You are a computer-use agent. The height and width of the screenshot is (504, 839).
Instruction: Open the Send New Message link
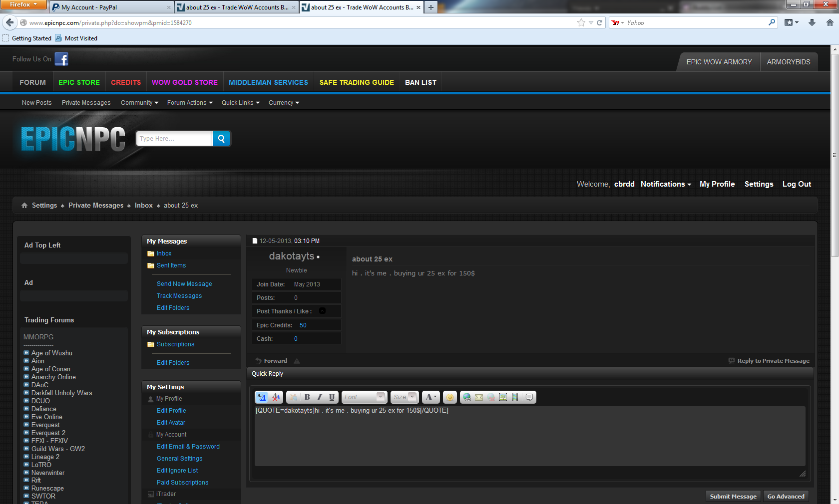(x=184, y=284)
